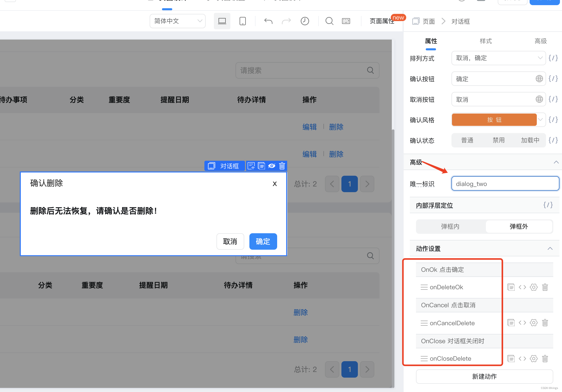Click the keyboard shortcuts icon

point(346,21)
